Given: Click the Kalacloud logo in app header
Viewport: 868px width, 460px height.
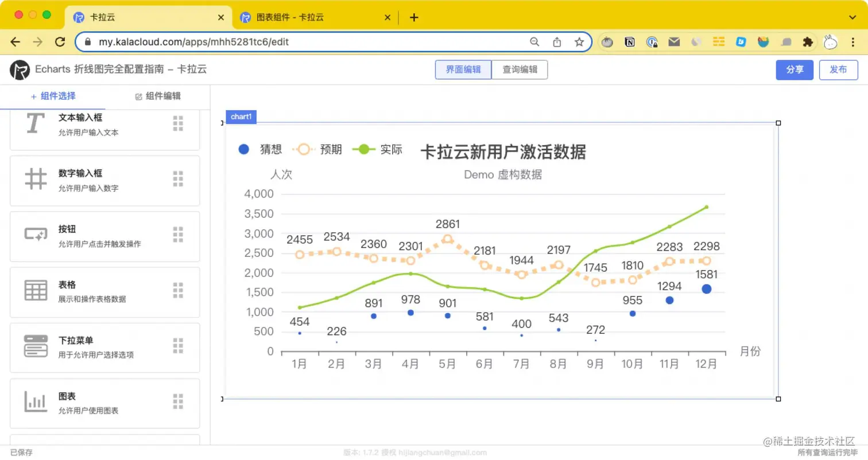Looking at the screenshot, I should [x=20, y=70].
